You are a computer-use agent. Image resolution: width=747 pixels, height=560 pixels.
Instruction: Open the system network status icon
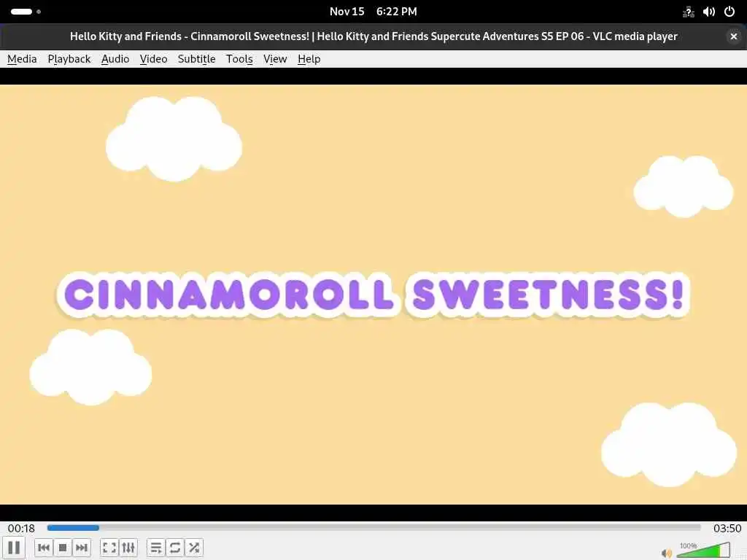click(x=689, y=12)
